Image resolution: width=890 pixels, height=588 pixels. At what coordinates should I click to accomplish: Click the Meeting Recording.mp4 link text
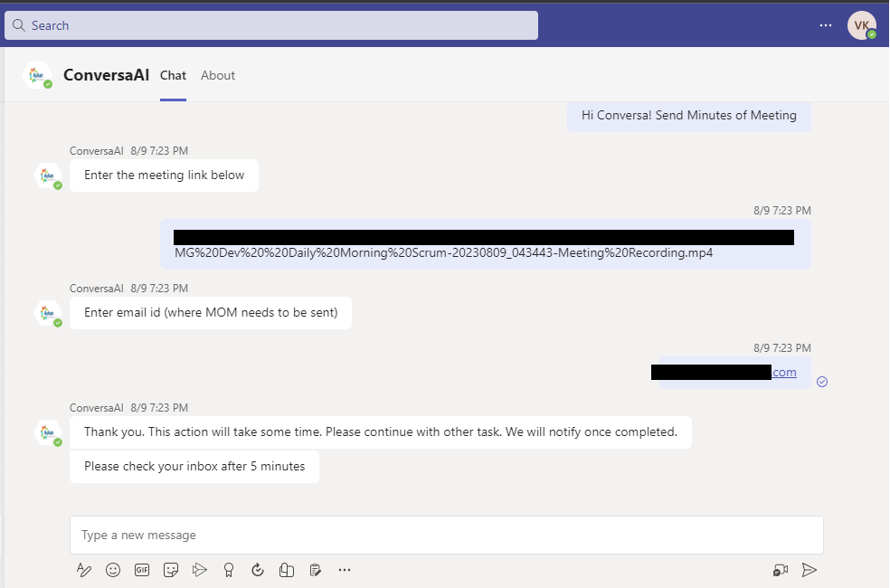[x=444, y=253]
